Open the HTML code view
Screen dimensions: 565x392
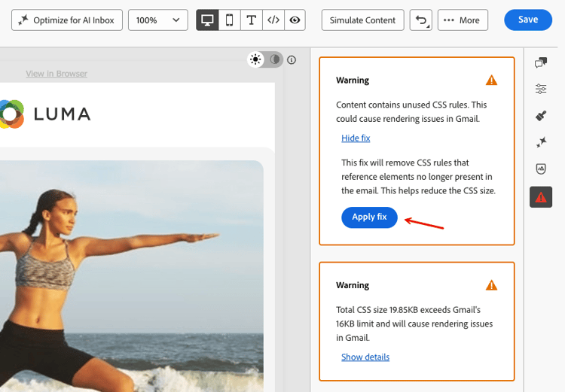click(x=273, y=20)
